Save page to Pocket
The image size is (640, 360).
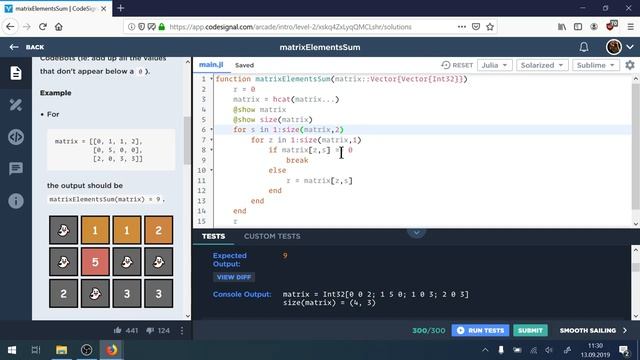(476, 27)
